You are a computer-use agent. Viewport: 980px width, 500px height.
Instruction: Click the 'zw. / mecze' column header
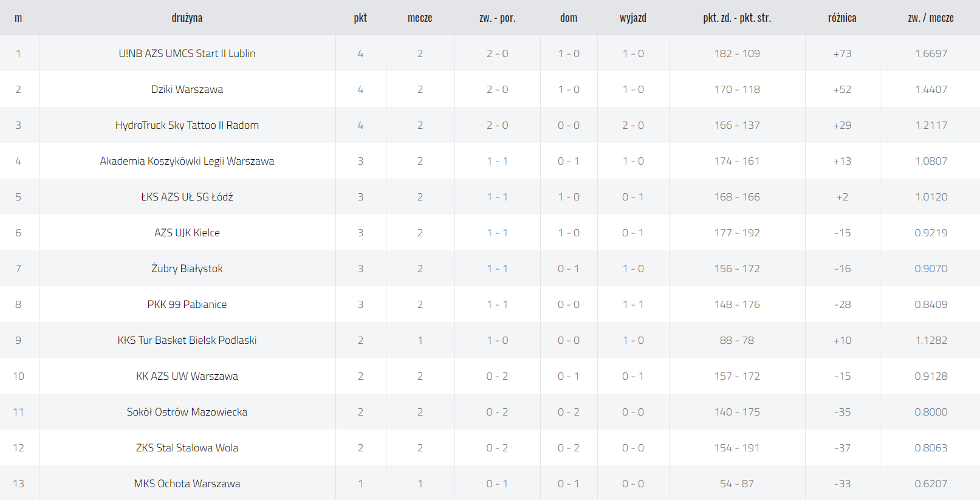click(x=931, y=18)
